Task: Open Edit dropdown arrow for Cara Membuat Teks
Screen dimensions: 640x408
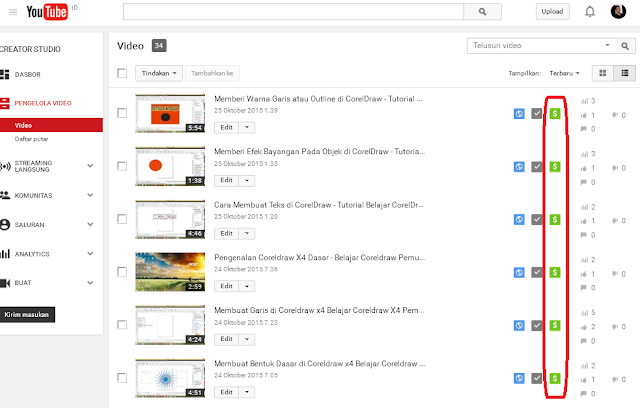Action: click(x=247, y=233)
